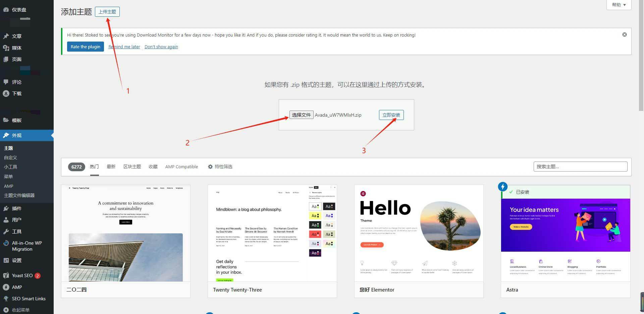The height and width of the screenshot is (314, 644).
Task: Open the Settings (设置) sliders icon
Action: coord(6,260)
